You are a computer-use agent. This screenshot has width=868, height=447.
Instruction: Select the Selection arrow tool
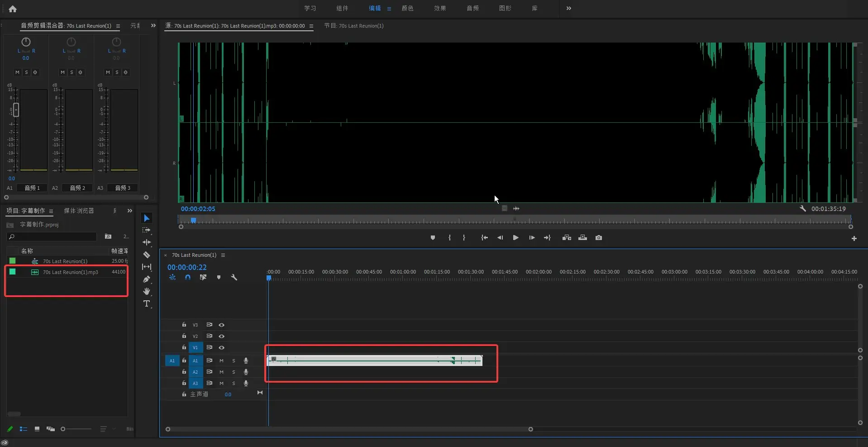click(x=147, y=218)
